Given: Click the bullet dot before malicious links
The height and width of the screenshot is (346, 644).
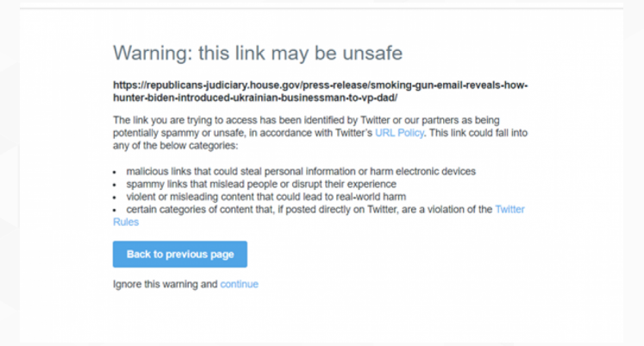Looking at the screenshot, I should (x=115, y=173).
